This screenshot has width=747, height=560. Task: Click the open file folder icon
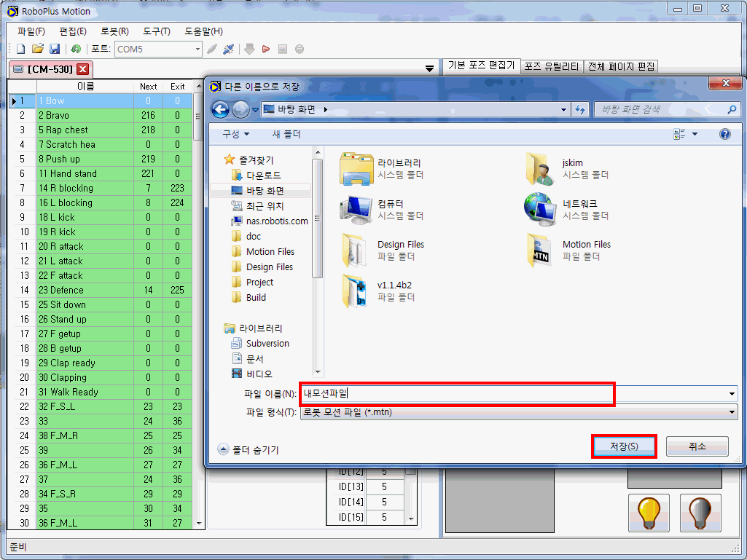[37, 49]
